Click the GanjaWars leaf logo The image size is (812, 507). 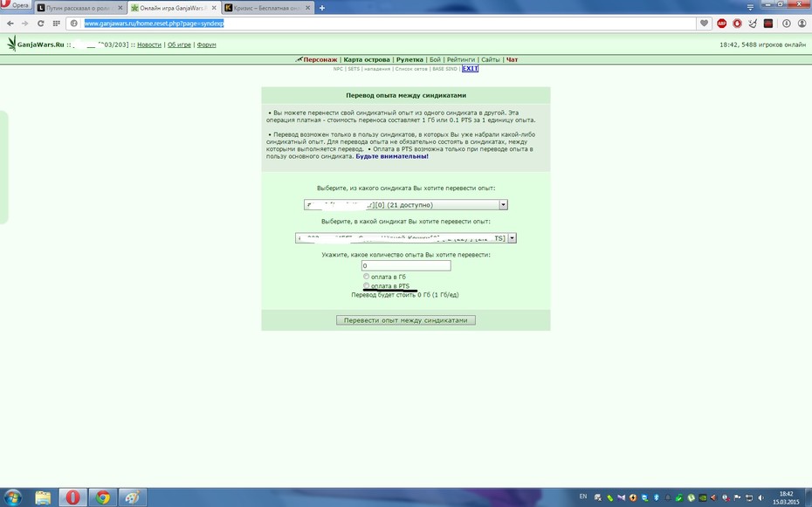point(11,44)
